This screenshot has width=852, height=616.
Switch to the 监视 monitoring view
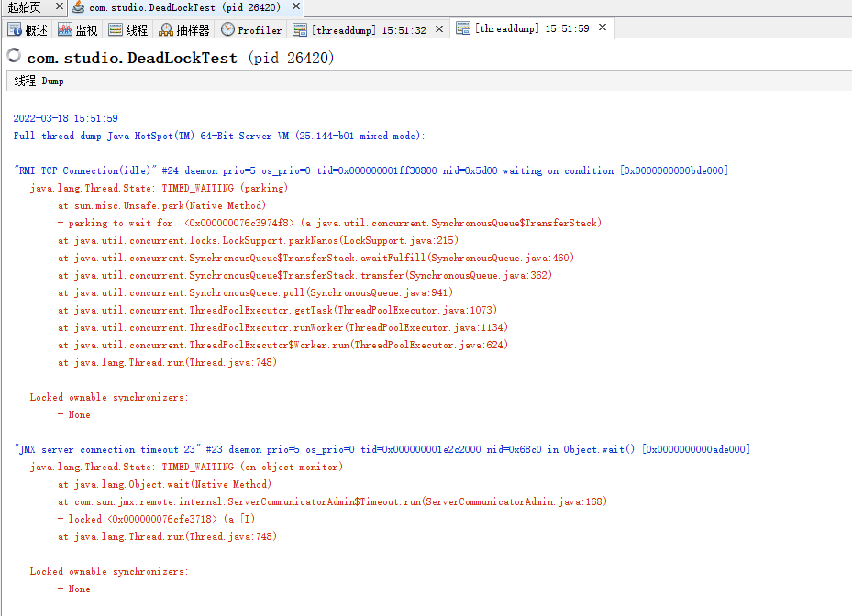point(78,28)
